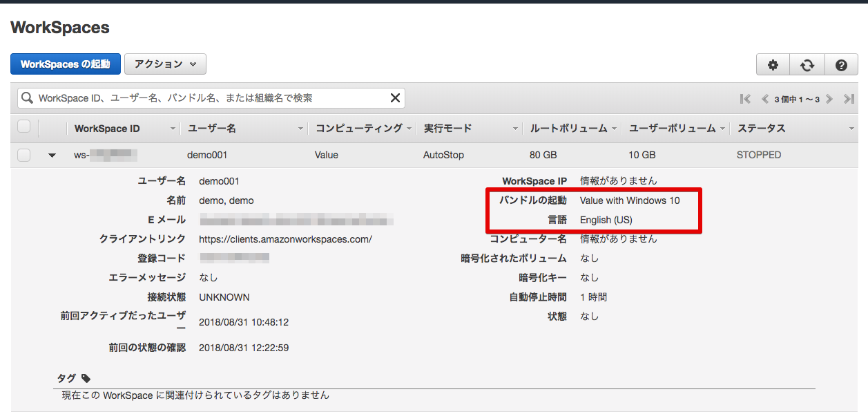Click the search magnifier icon

[x=26, y=97]
